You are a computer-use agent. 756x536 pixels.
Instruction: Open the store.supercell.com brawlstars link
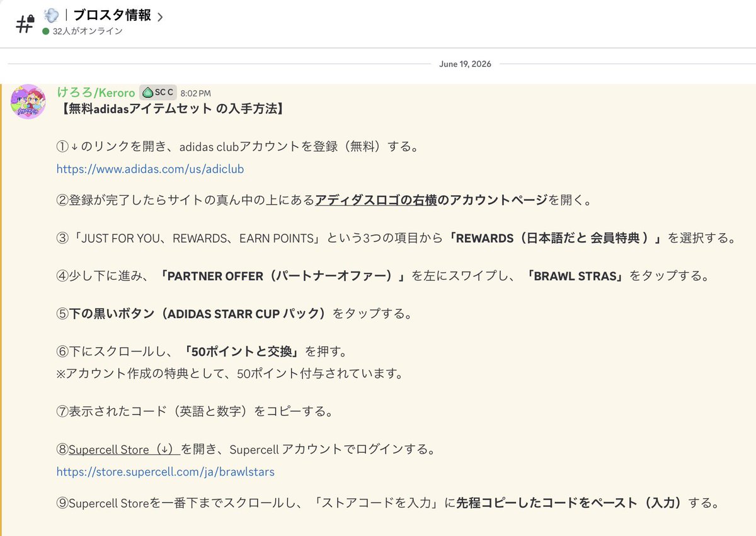(166, 471)
